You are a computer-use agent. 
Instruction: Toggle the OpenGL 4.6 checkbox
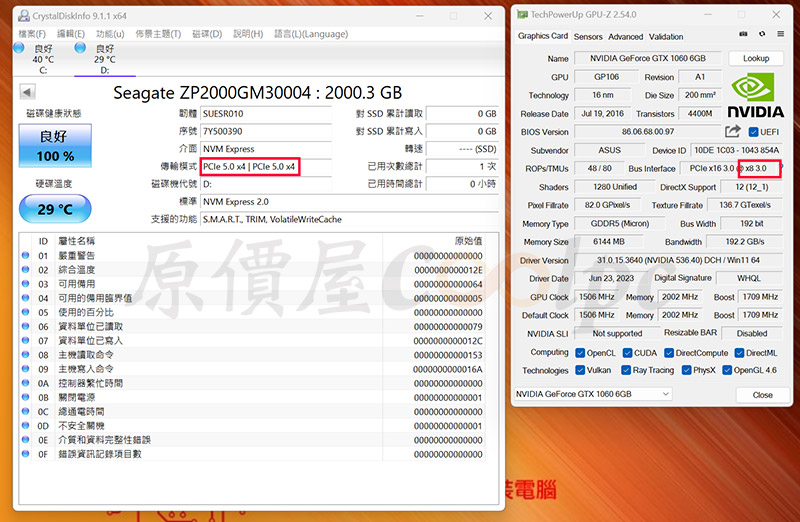[728, 370]
